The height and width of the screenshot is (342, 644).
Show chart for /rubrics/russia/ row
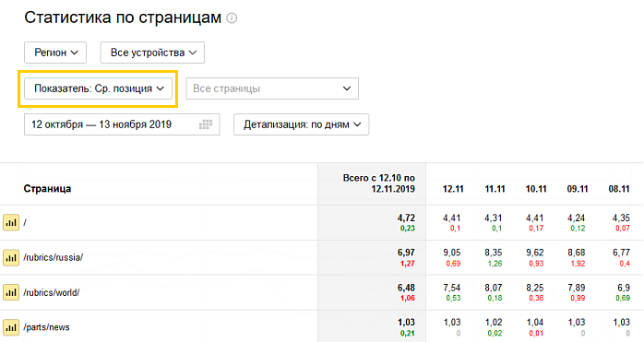click(x=11, y=258)
